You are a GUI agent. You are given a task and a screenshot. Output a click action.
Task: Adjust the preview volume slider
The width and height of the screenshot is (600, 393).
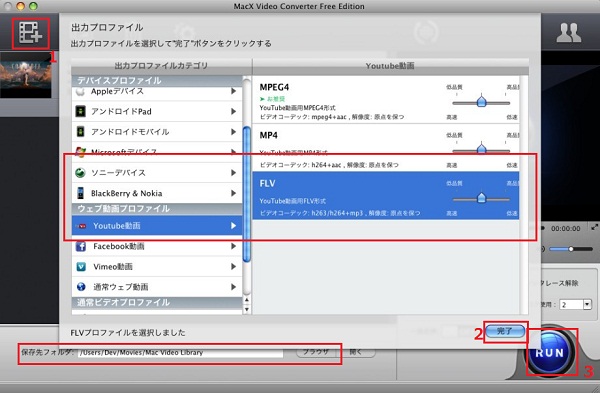[571, 249]
